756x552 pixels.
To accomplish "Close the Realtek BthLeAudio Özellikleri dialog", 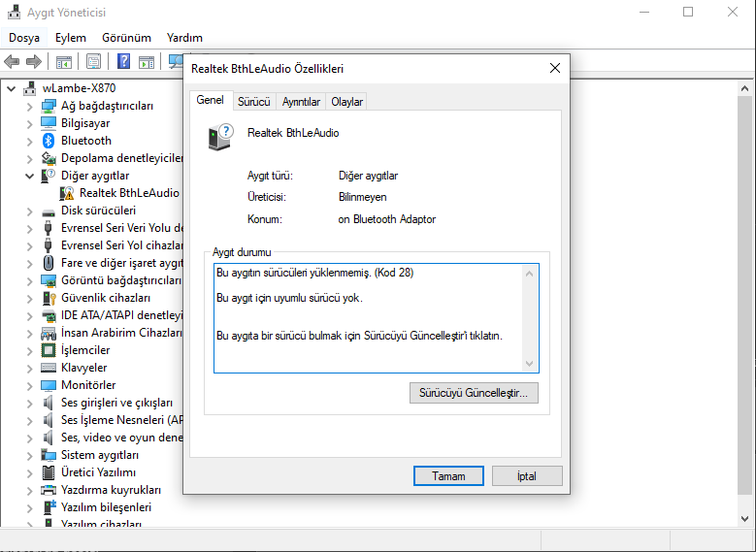I will 555,68.
